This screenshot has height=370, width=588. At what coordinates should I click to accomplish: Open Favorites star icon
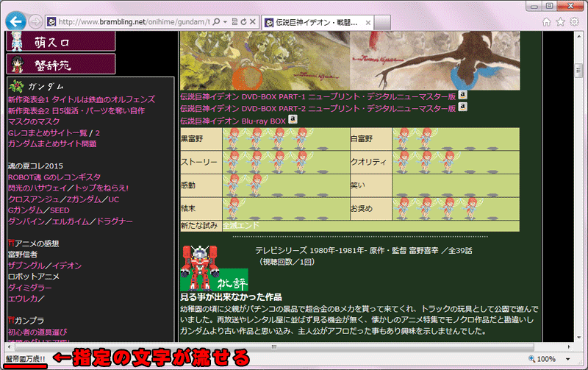560,22
